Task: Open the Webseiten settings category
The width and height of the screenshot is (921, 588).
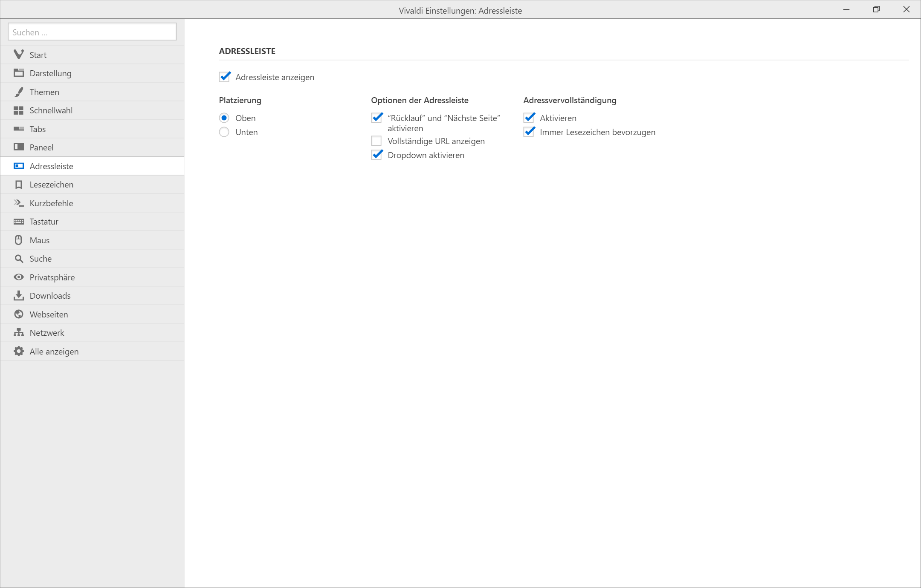Action: [49, 314]
